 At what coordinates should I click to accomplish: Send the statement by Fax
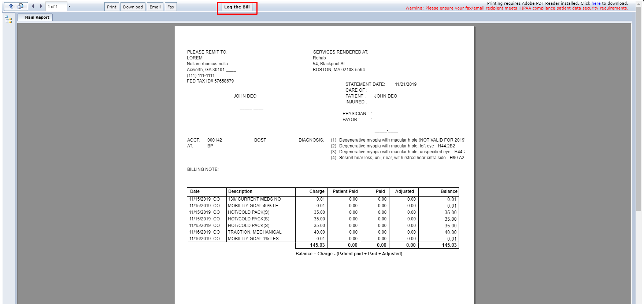[x=171, y=7]
